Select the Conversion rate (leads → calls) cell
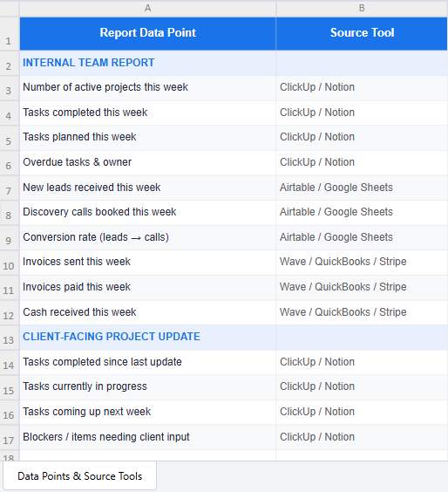The height and width of the screenshot is (492, 448). tap(147, 237)
